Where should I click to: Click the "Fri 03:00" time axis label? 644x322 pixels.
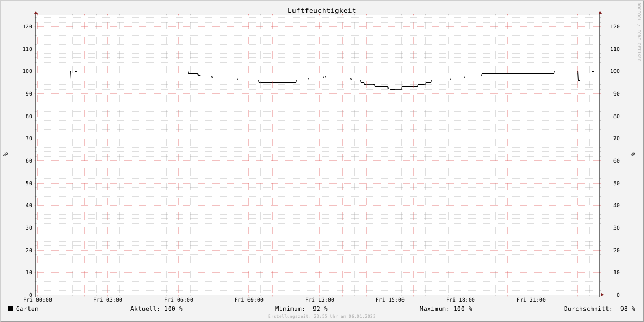108,300
